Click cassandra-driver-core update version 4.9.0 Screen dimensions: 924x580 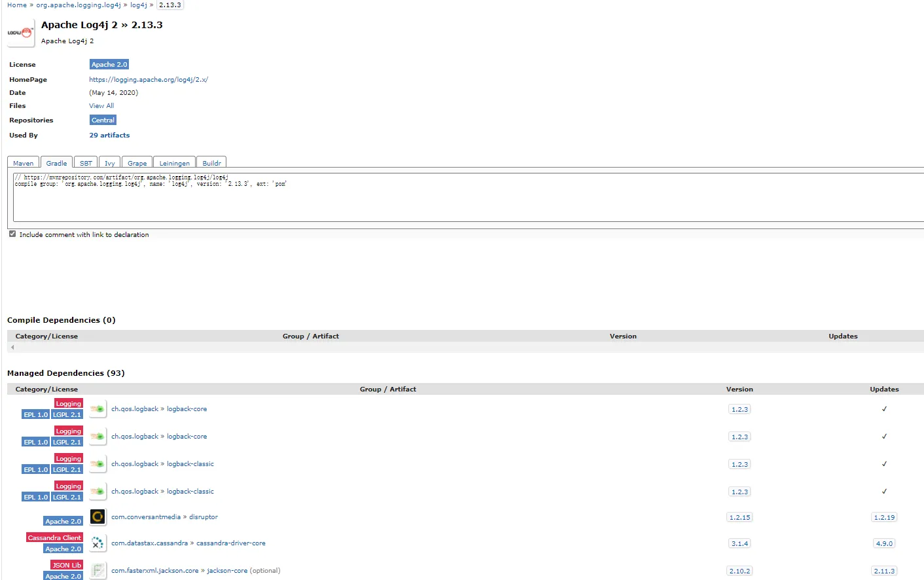(884, 543)
